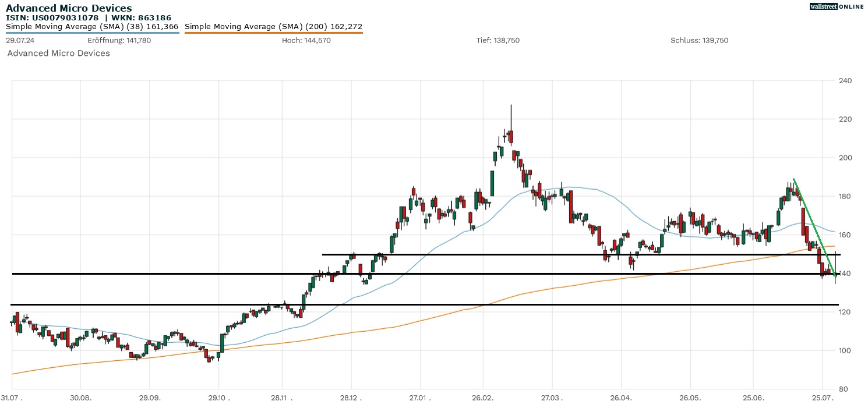Select the ISIN US0079031078 text
This screenshot has height=401, width=868.
coord(52,17)
